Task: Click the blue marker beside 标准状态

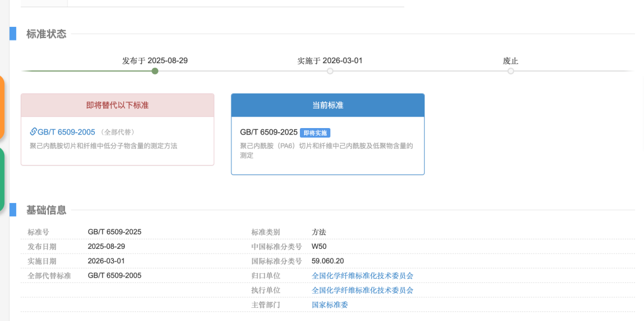Action: (13, 34)
